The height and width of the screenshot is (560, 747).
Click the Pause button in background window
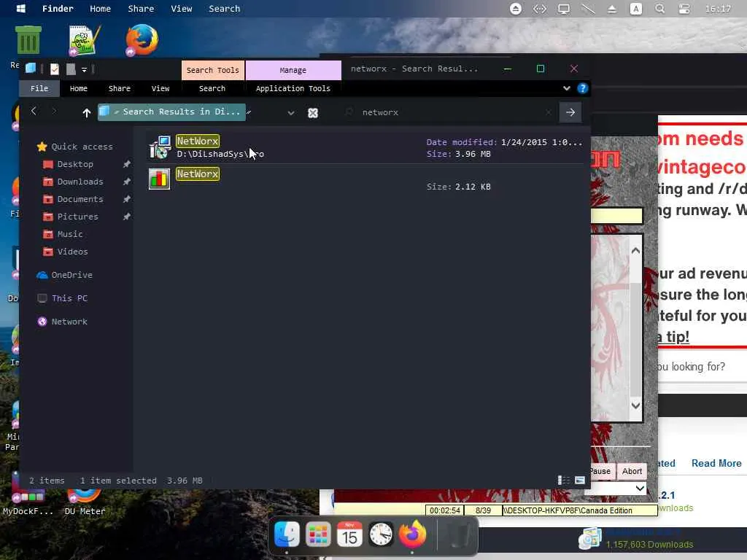pos(602,471)
